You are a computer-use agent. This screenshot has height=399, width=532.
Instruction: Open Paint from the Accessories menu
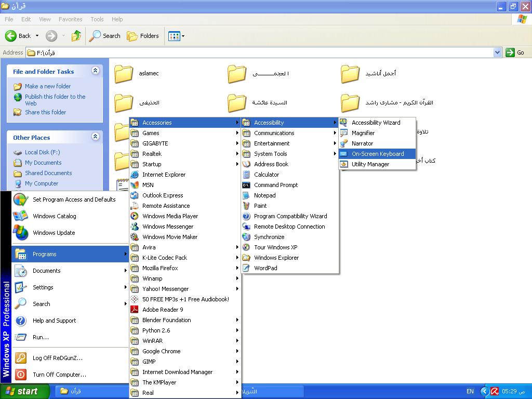click(290, 206)
